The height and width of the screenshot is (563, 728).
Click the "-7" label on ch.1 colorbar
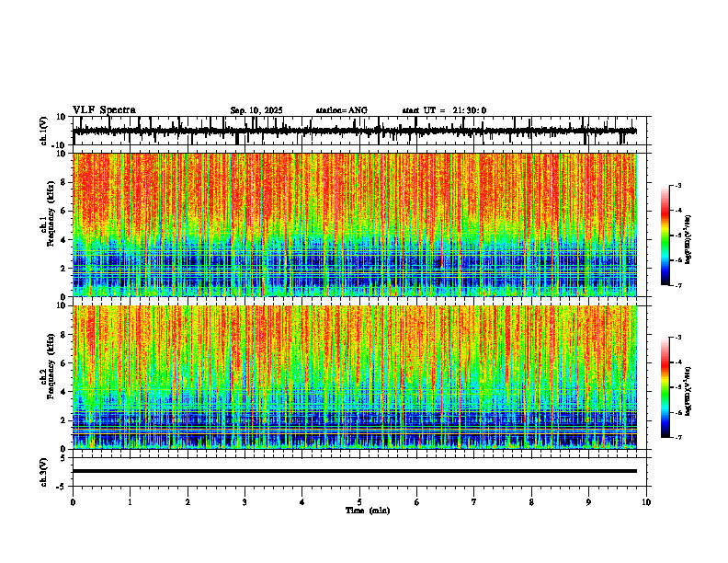(677, 285)
